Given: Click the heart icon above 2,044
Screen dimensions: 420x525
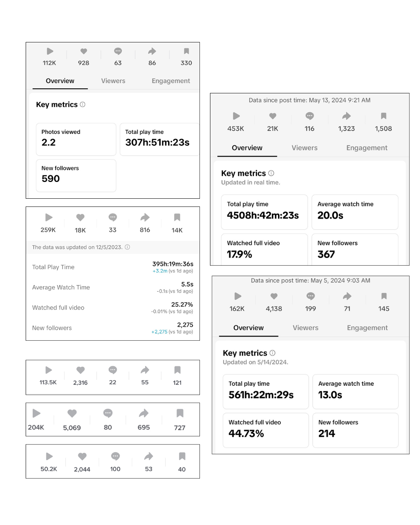Looking at the screenshot, I should [x=82, y=456].
